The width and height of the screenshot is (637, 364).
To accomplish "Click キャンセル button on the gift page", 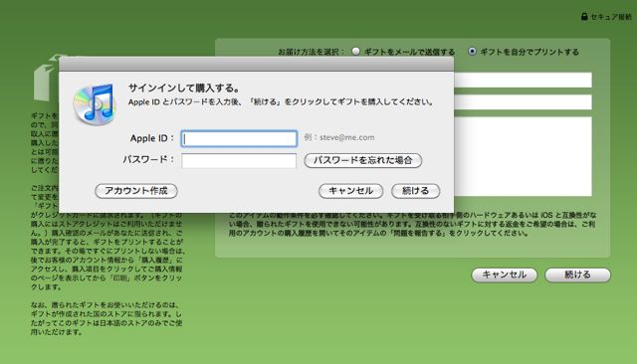I will point(505,274).
